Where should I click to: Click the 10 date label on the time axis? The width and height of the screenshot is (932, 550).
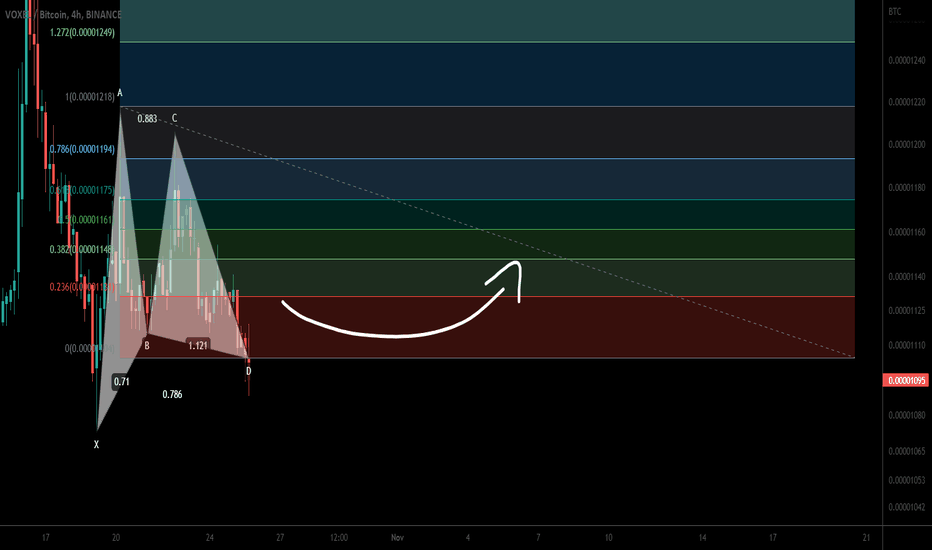click(x=608, y=538)
